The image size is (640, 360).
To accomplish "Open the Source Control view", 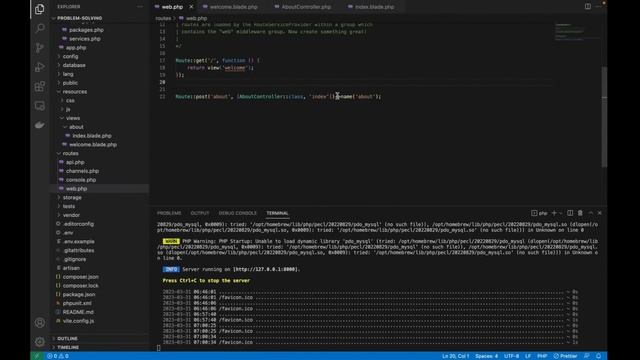I will 40,48.
